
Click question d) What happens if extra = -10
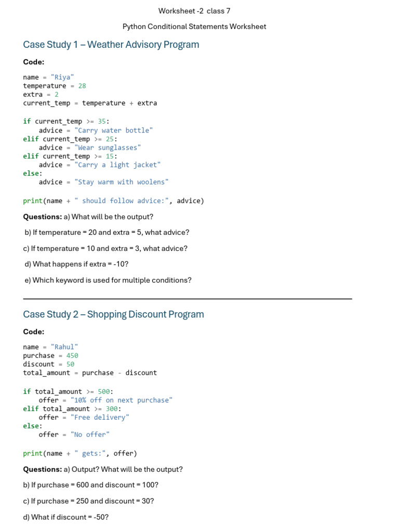[x=76, y=264]
